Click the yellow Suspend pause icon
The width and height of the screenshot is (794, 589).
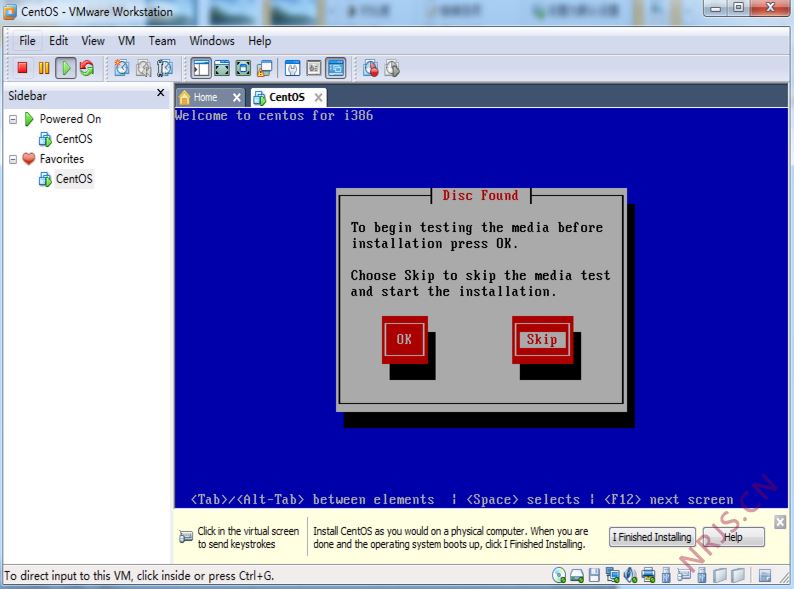44,68
